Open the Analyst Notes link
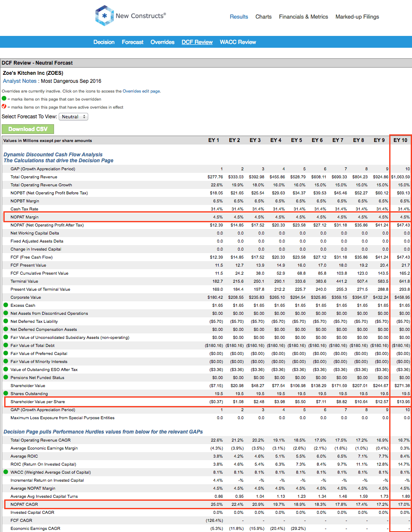Screen dimensions: 412x532 pyautogui.click(x=21, y=81)
